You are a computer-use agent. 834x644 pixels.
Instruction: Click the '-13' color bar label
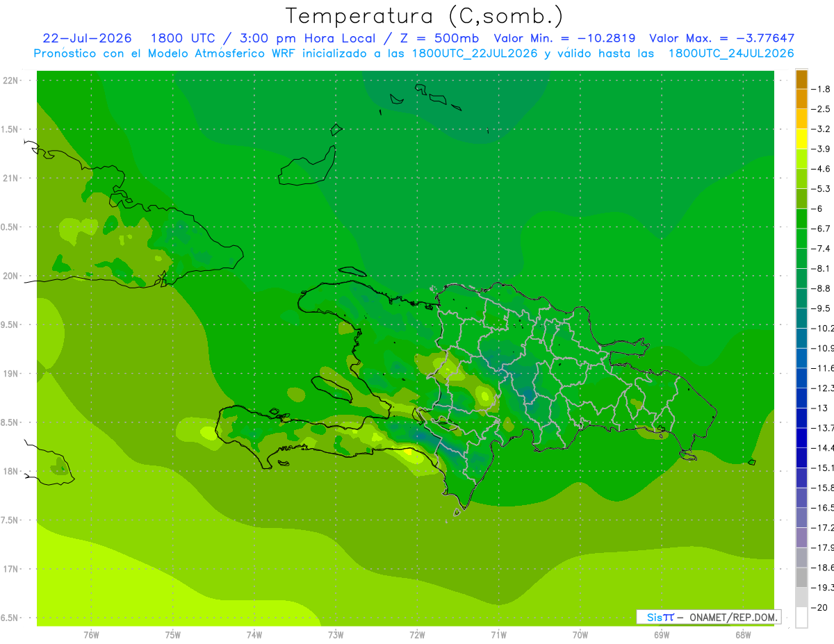click(819, 408)
